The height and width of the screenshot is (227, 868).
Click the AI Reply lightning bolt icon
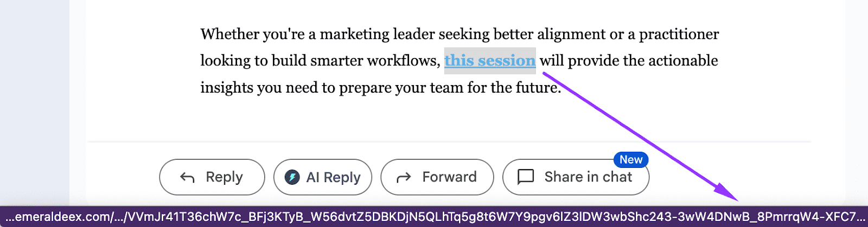coord(292,177)
